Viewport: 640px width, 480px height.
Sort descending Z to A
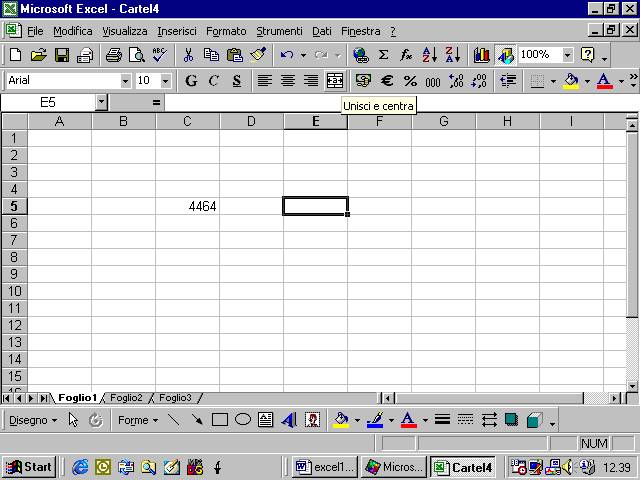tap(453, 55)
